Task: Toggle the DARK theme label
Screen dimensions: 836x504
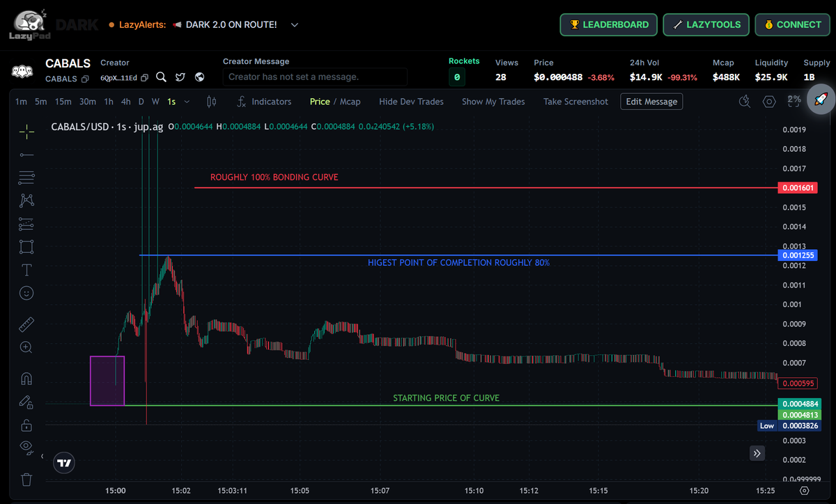Action: tap(77, 24)
